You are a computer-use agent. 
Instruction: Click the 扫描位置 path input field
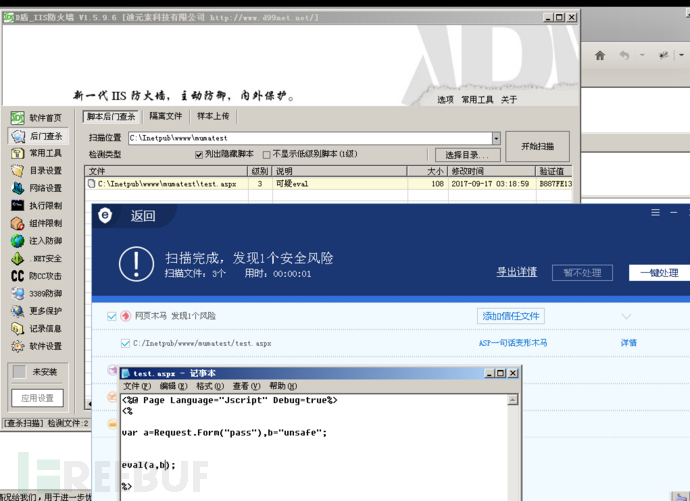pyautogui.click(x=310, y=138)
